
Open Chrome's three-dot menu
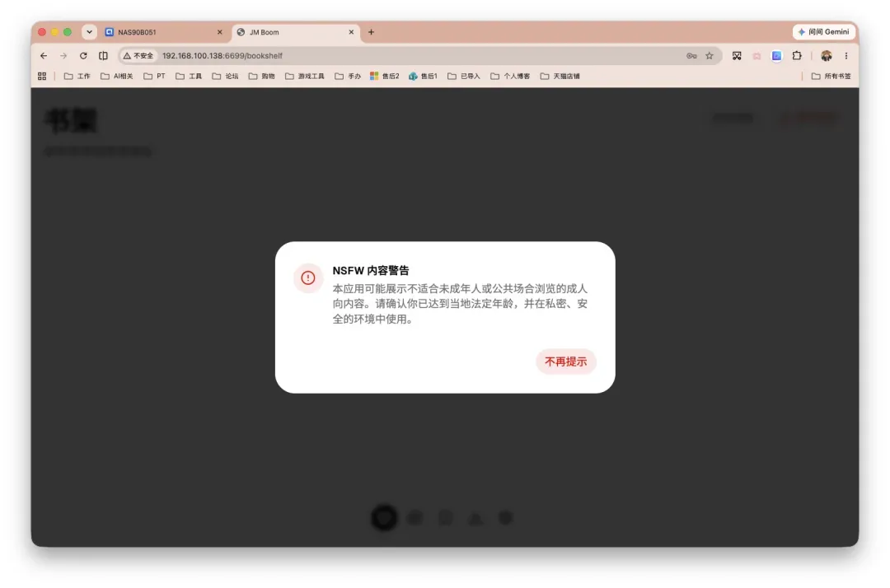click(x=846, y=55)
